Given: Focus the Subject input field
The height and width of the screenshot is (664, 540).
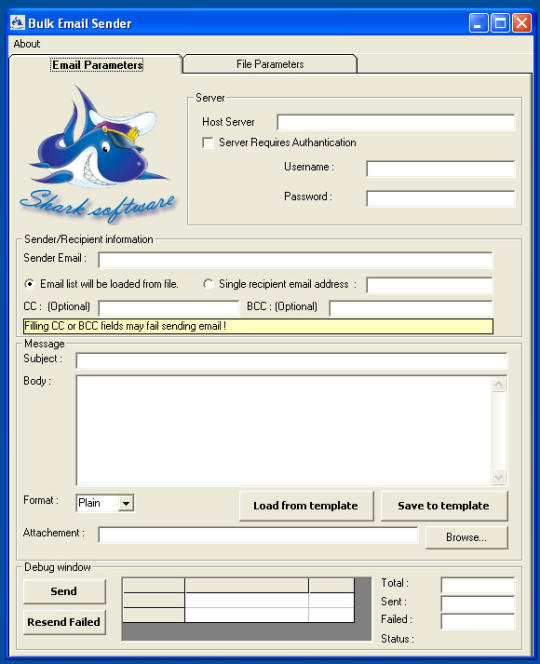Looking at the screenshot, I should click(291, 361).
